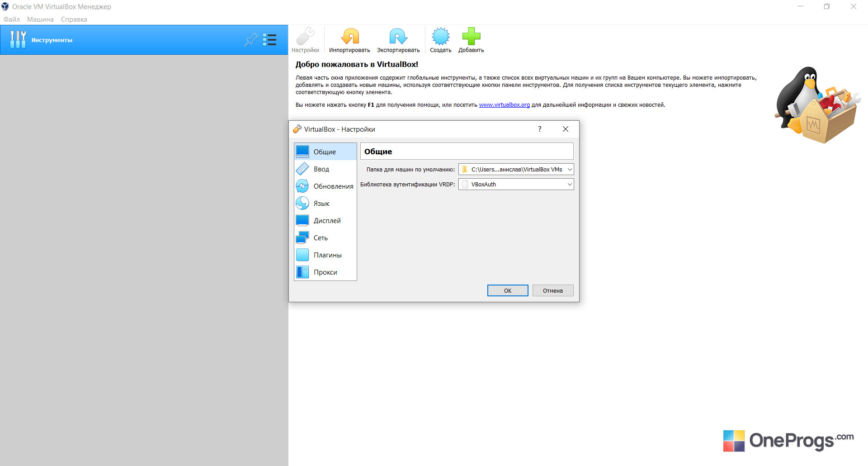Viewport: 868px width, 466px height.
Task: Click the folder icon in machine folder field
Action: [465, 169]
